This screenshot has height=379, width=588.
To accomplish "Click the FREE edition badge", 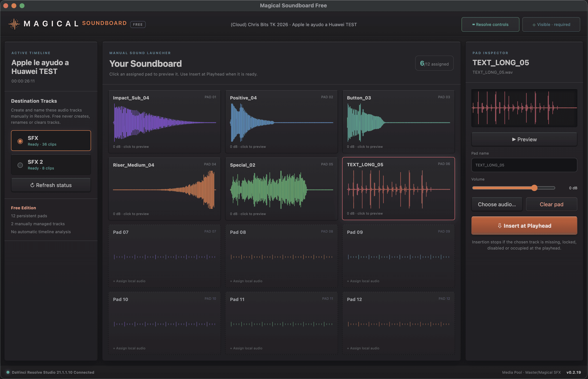I will click(x=138, y=24).
